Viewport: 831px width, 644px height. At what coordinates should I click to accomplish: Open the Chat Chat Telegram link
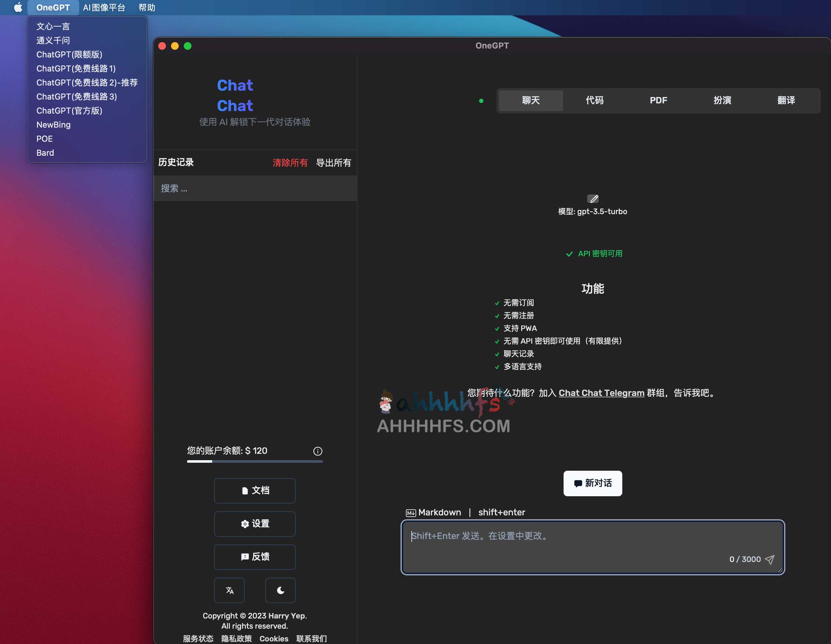click(601, 393)
